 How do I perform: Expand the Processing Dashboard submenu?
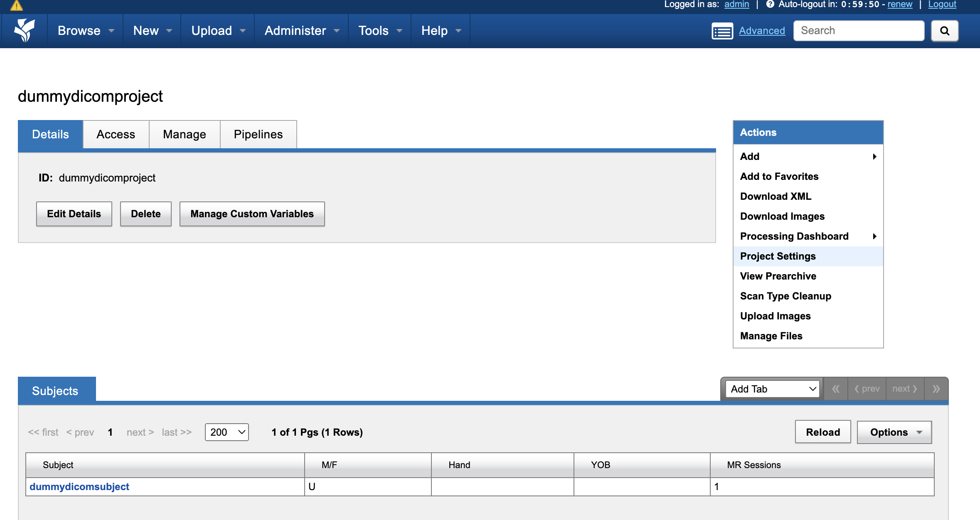808,236
